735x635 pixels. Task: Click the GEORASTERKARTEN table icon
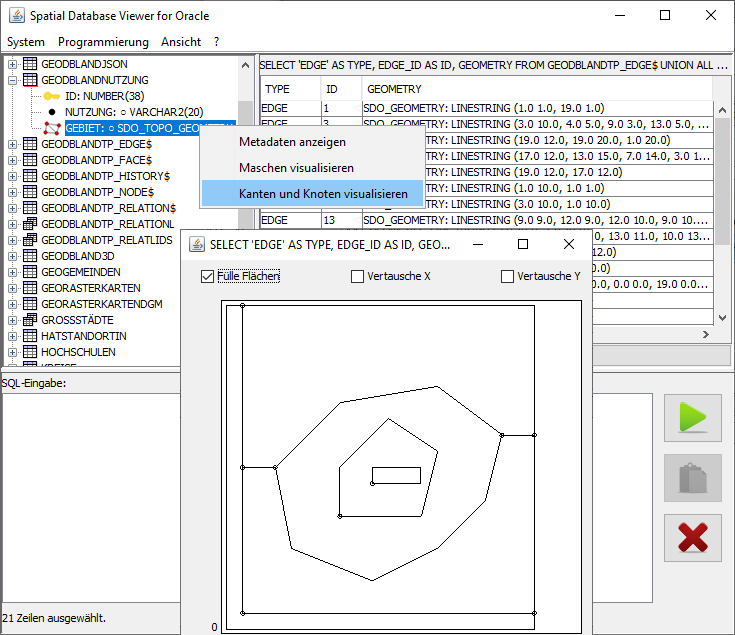(30, 288)
